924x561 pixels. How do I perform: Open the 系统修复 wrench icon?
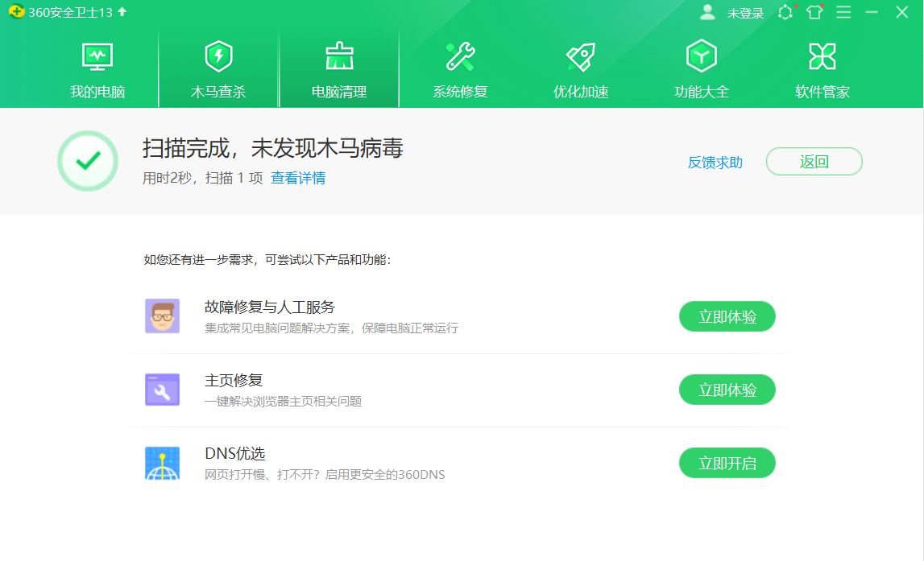pyautogui.click(x=460, y=56)
